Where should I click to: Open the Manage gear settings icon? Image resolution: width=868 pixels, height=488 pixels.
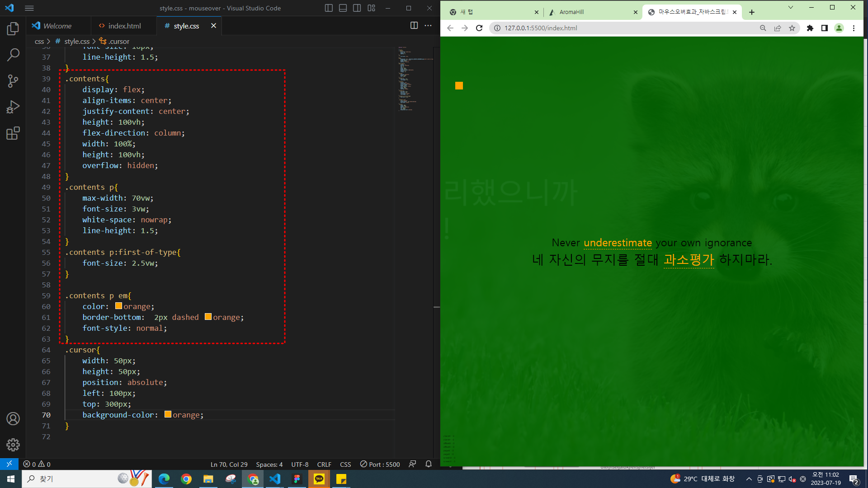pyautogui.click(x=13, y=445)
